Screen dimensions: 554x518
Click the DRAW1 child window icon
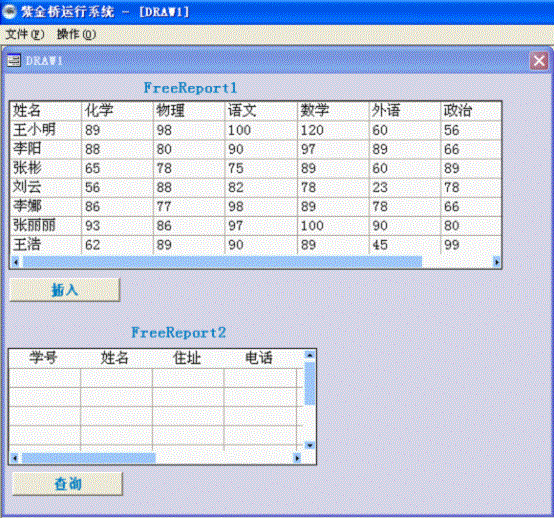14,60
